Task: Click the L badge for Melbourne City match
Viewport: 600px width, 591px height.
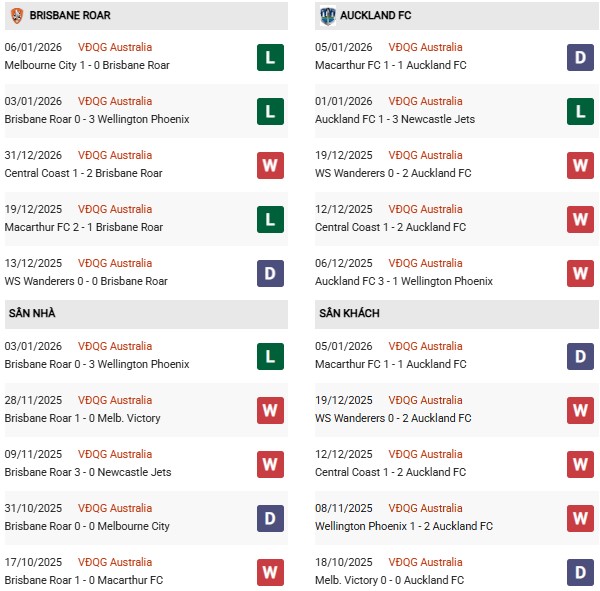Action: pyautogui.click(x=270, y=57)
